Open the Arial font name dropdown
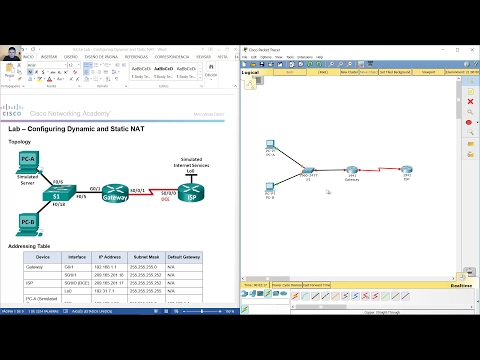480x360 pixels. (65, 65)
